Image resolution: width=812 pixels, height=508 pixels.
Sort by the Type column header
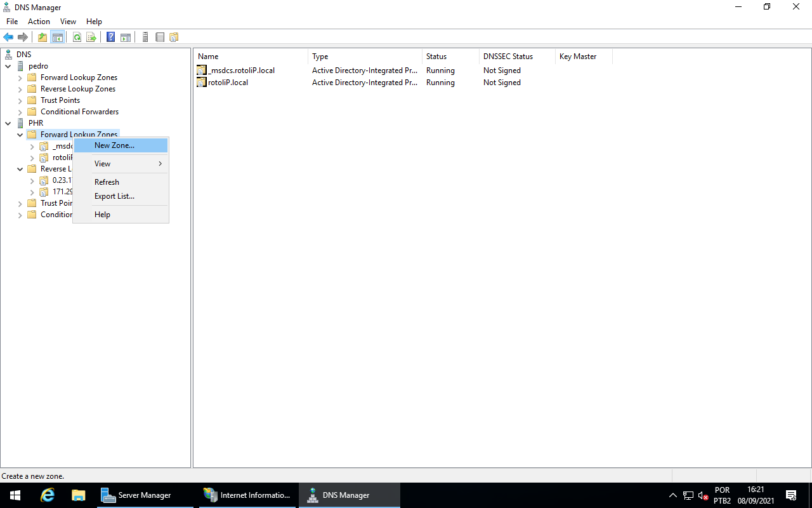[364, 57]
